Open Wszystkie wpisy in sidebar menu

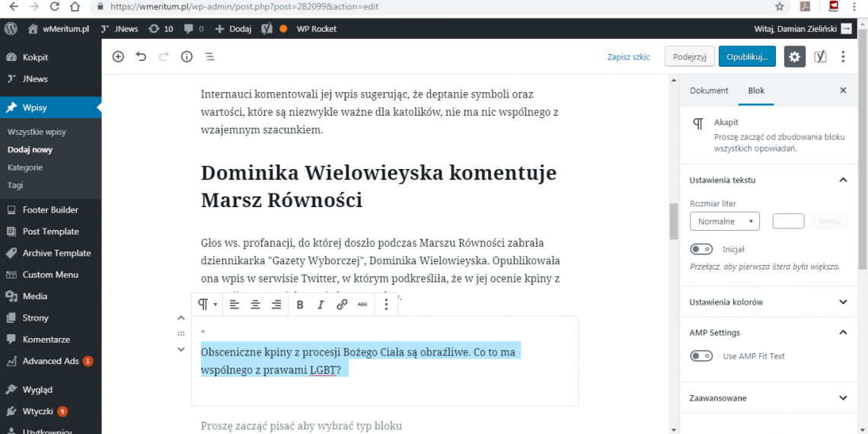(37, 132)
